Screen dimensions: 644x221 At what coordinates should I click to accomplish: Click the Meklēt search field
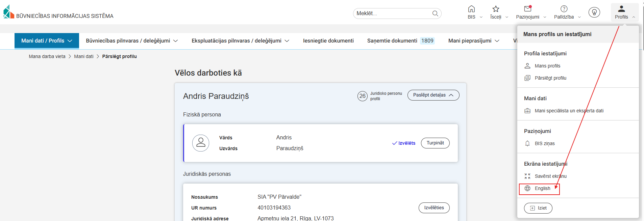point(392,13)
